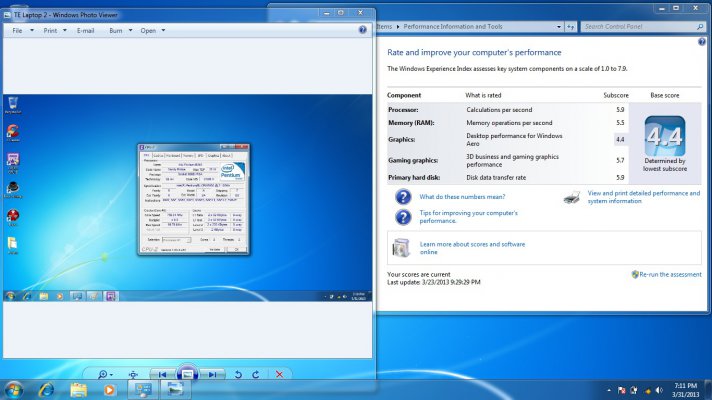Switch to the Control Panel taskbar button

point(143,390)
